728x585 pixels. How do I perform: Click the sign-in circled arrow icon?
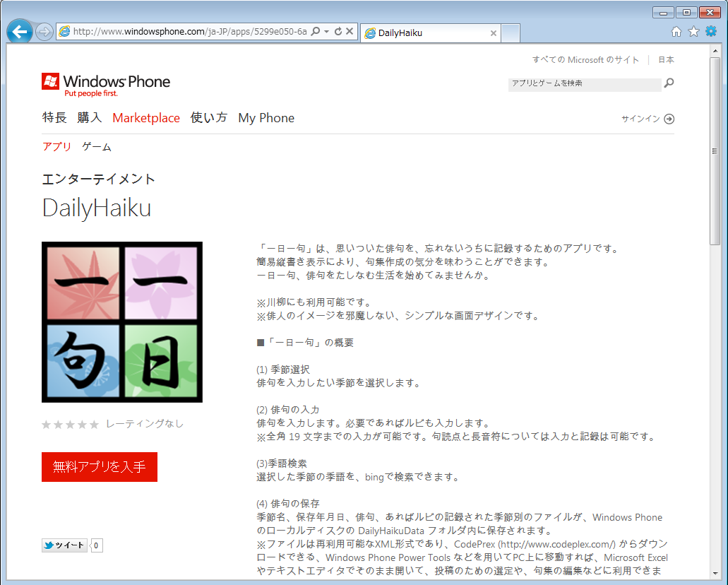point(669,119)
